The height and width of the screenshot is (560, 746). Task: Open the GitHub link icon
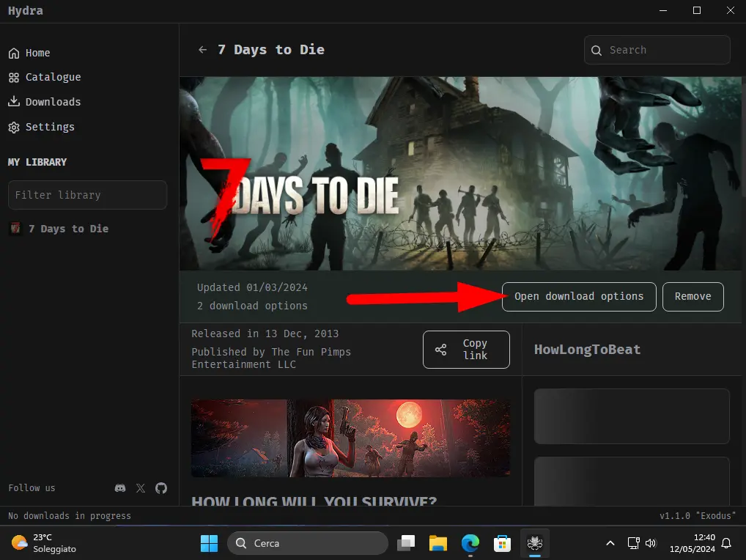[x=161, y=488]
